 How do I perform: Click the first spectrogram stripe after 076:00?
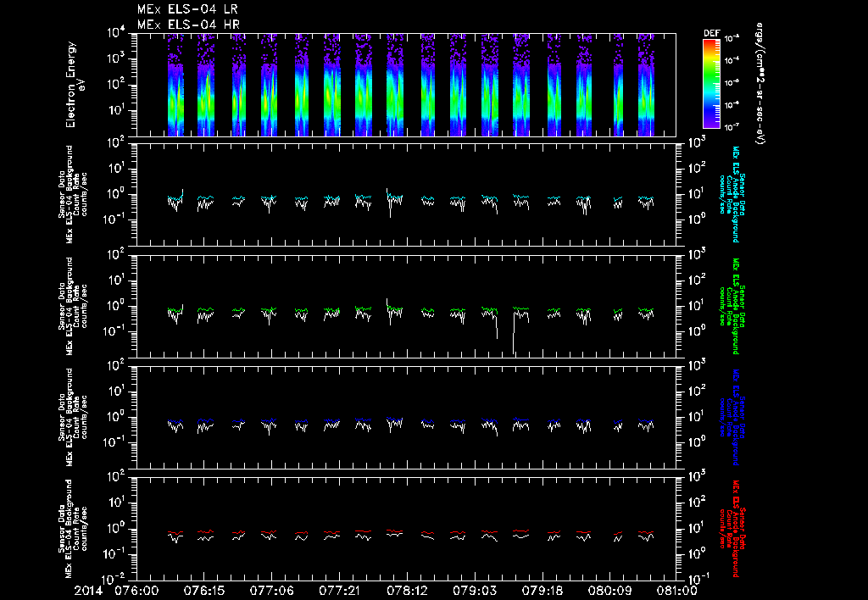(x=175, y=85)
